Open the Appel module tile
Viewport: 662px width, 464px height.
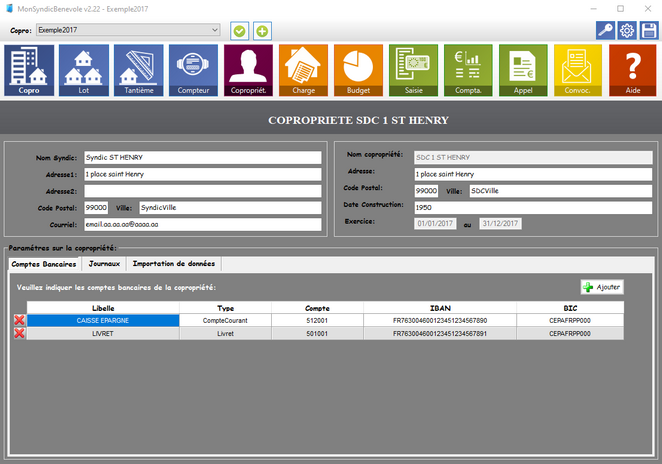click(523, 70)
